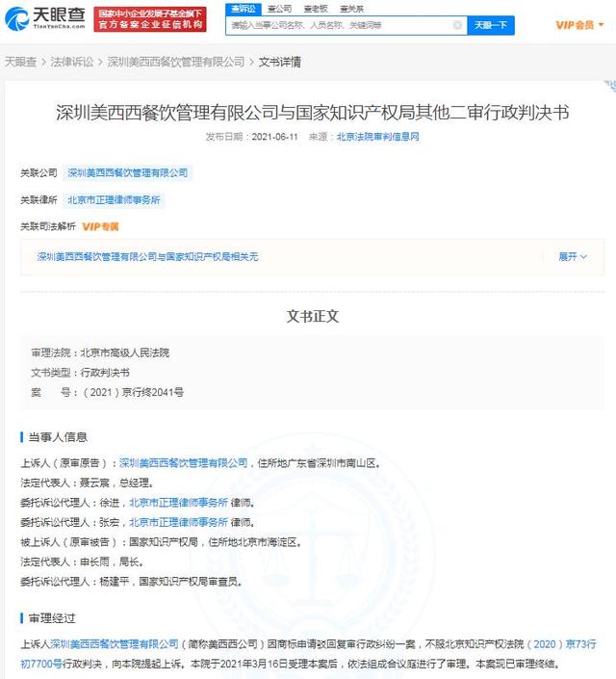Click the 天眼查 logo

[45, 18]
